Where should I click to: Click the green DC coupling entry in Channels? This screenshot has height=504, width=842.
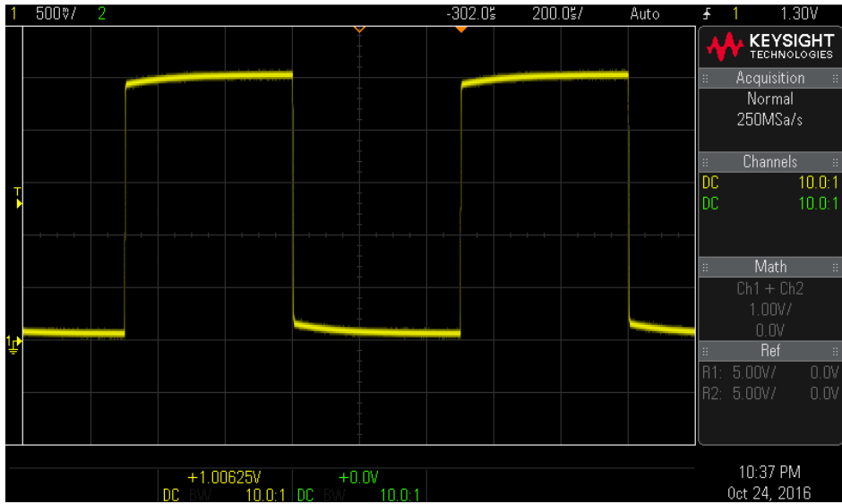710,204
